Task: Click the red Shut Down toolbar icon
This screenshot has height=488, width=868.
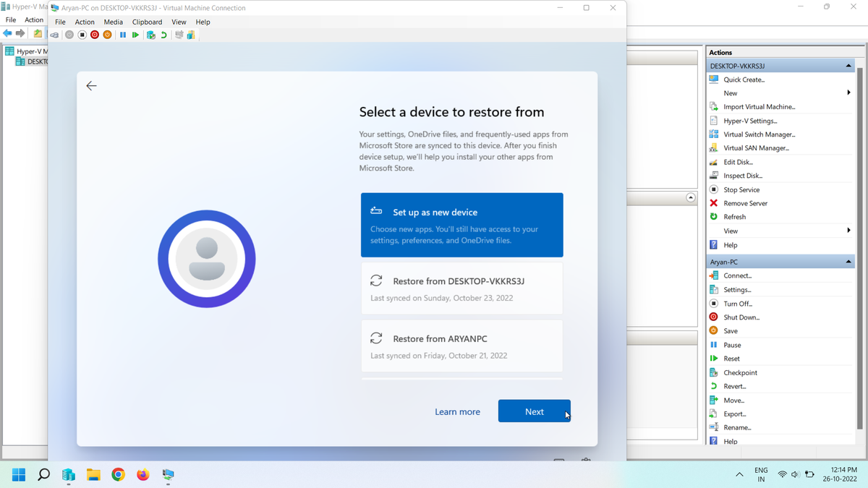Action: pyautogui.click(x=95, y=35)
